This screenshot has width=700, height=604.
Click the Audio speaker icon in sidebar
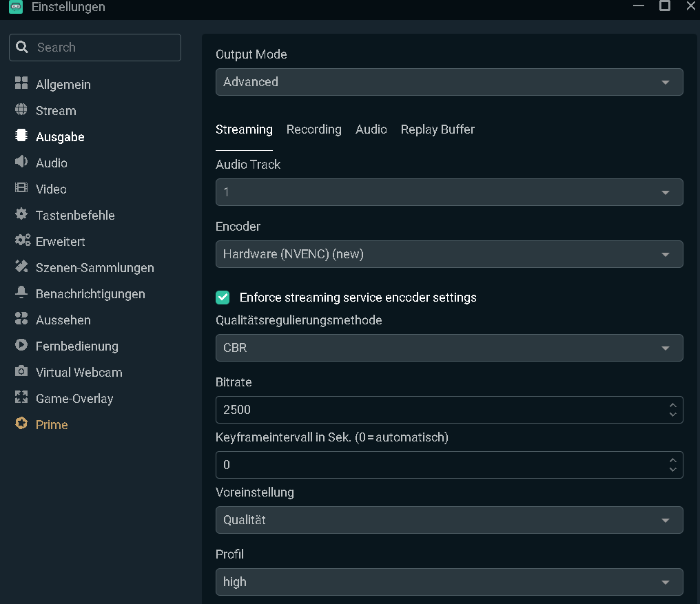pos(21,163)
